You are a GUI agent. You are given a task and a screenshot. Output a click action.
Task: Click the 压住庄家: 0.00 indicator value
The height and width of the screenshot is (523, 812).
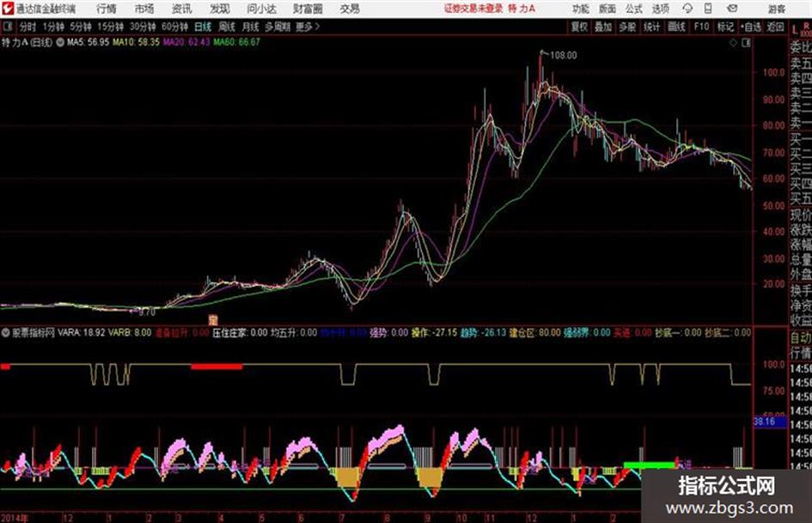[240, 332]
